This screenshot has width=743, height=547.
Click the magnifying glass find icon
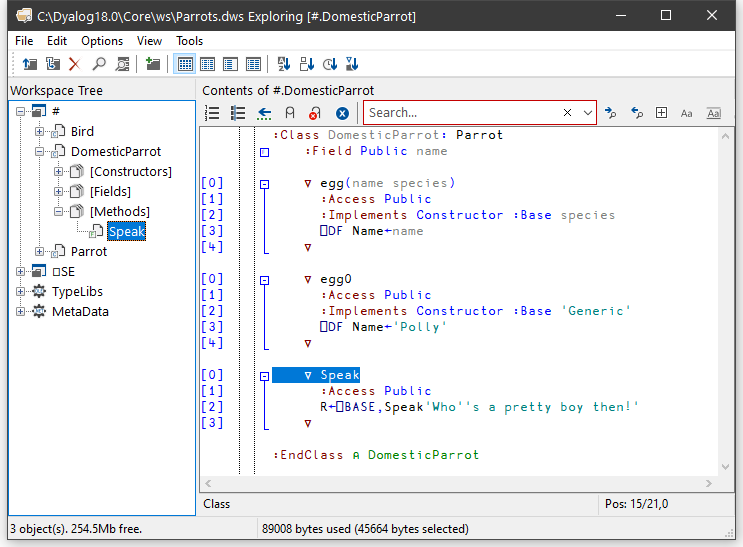click(x=99, y=65)
